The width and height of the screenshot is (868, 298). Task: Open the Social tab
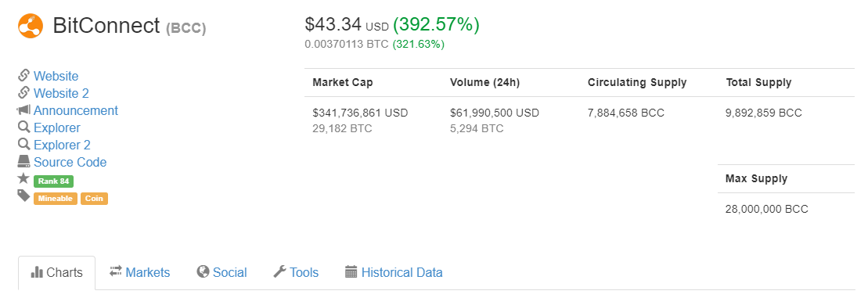tap(222, 272)
